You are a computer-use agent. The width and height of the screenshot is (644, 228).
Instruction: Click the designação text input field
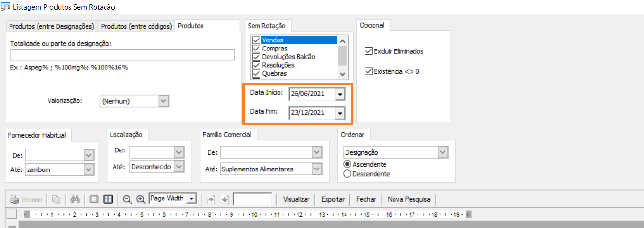click(122, 55)
